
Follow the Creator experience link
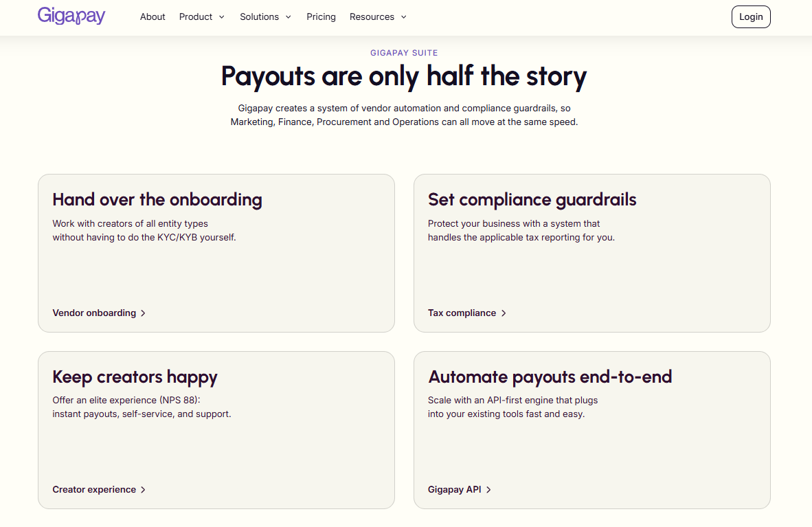94,490
